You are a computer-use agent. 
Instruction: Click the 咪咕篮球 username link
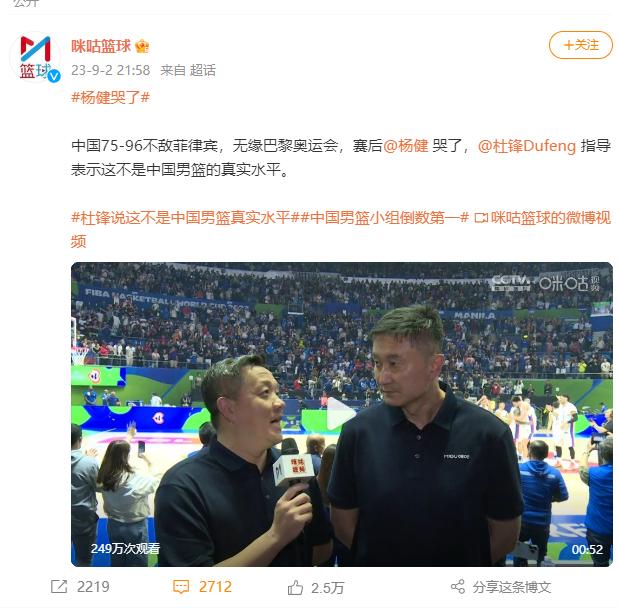[101, 46]
